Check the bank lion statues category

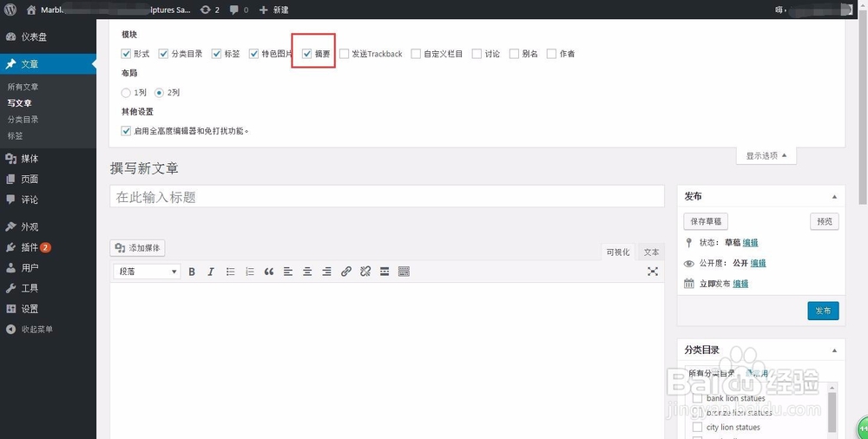pyautogui.click(x=698, y=398)
